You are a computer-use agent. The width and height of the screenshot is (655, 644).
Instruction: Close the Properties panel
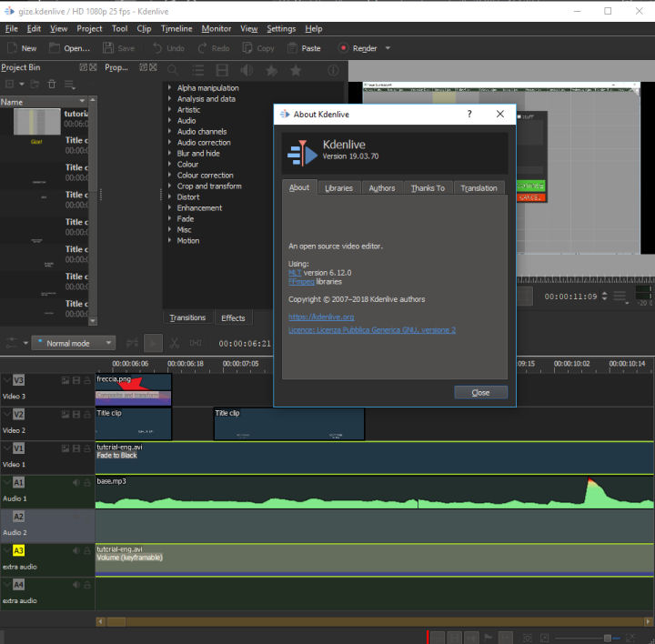point(153,67)
